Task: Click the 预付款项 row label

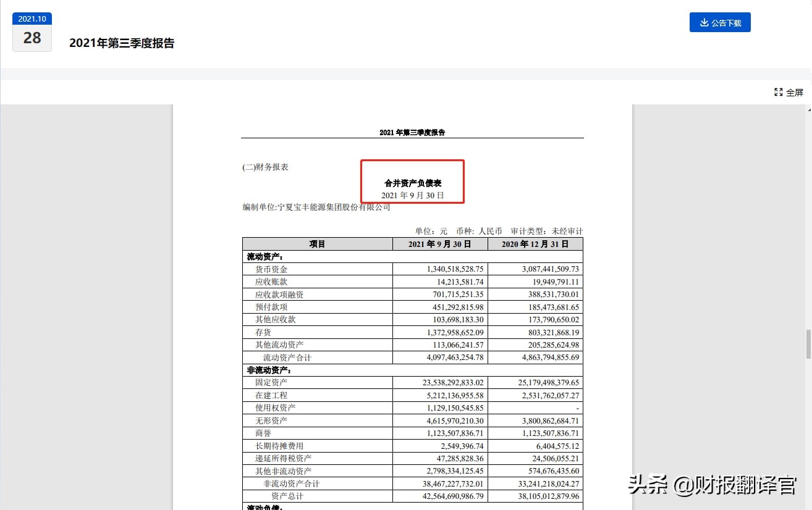Action: 271,307
